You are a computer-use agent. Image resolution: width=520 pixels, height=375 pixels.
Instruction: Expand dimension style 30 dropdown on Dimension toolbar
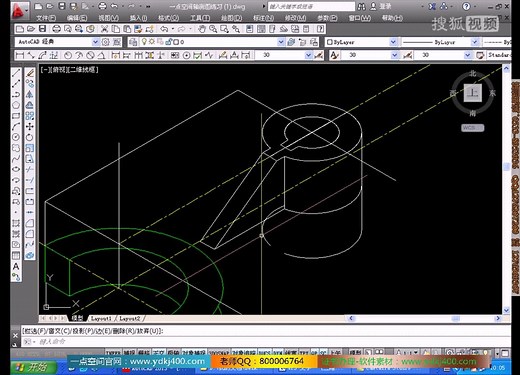pos(308,55)
